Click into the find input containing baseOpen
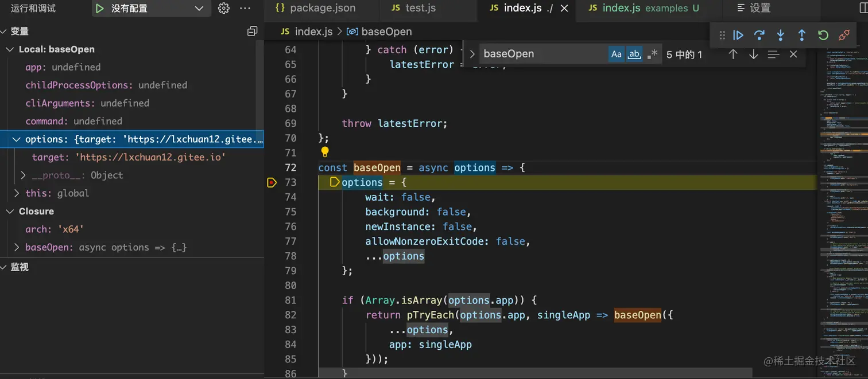Viewport: 868px width, 379px height. (542, 54)
